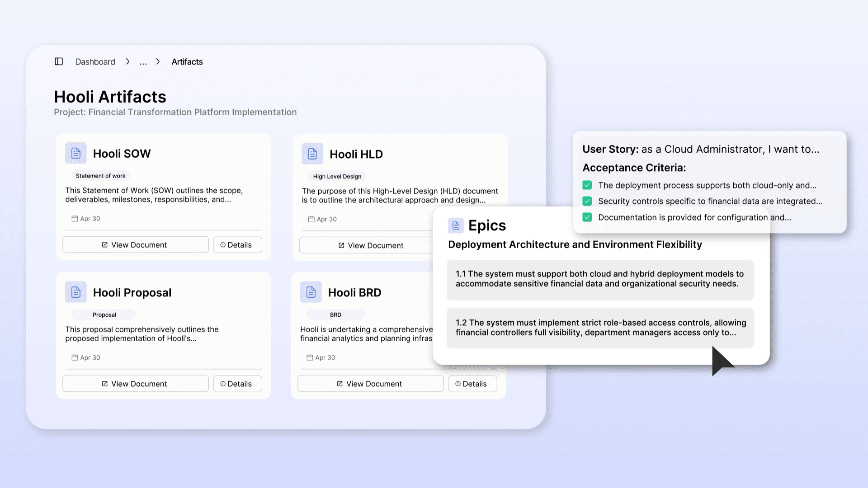The width and height of the screenshot is (868, 488).
Task: View Document for Hooli SOW
Action: click(135, 245)
